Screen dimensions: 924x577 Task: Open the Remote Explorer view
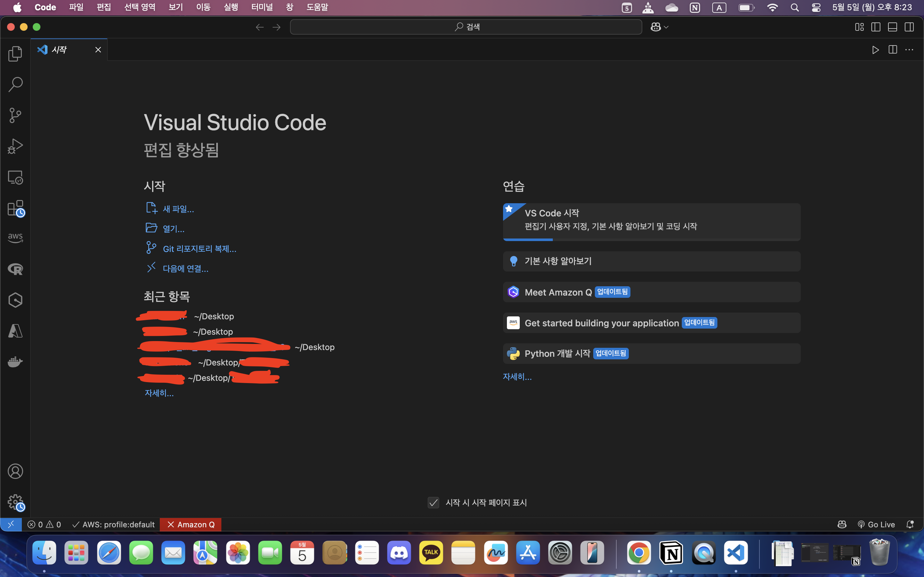pos(15,177)
